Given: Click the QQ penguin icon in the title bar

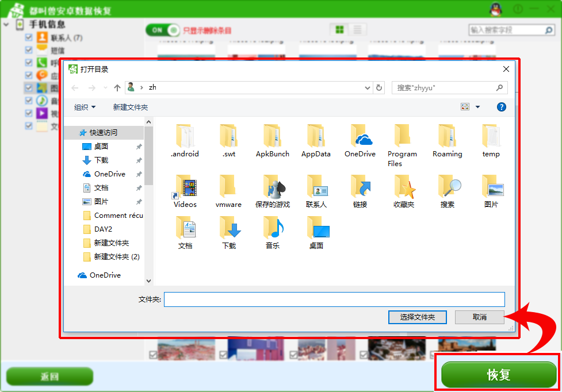Looking at the screenshot, I should tap(495, 9).
